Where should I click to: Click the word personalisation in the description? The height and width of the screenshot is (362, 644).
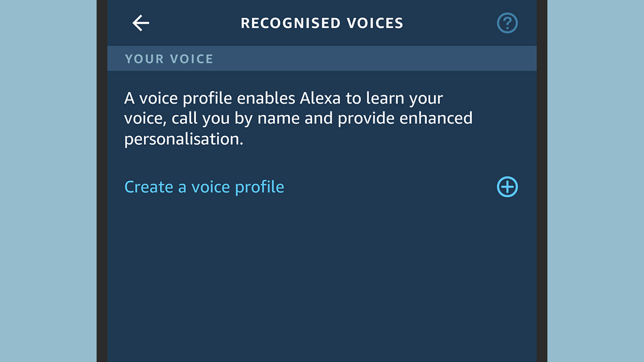point(184,139)
